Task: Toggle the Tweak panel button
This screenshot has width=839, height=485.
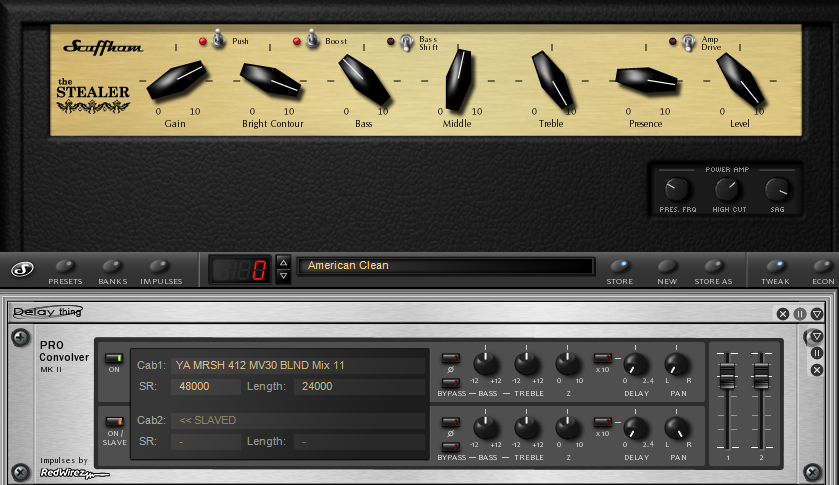Action: point(775,266)
